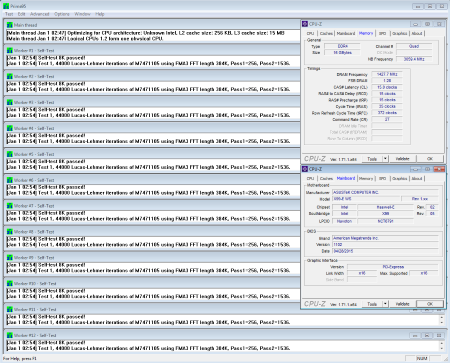Expand Tools dropdown arrow in lower CPU-Z window
Image resolution: width=450 pixels, height=363 pixels.
click(385, 304)
